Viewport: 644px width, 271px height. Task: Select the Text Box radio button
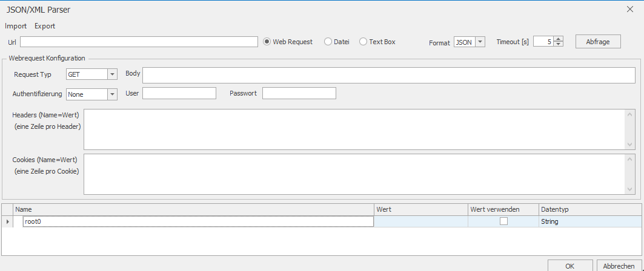point(363,42)
